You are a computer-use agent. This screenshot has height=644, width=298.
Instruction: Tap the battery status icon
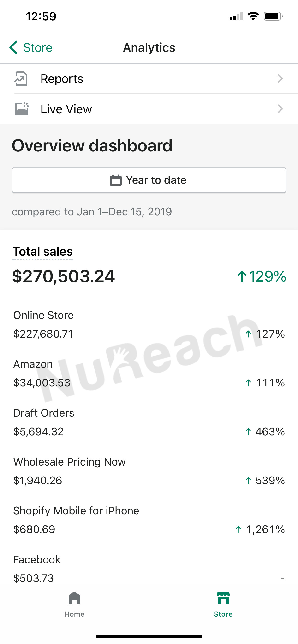(273, 17)
